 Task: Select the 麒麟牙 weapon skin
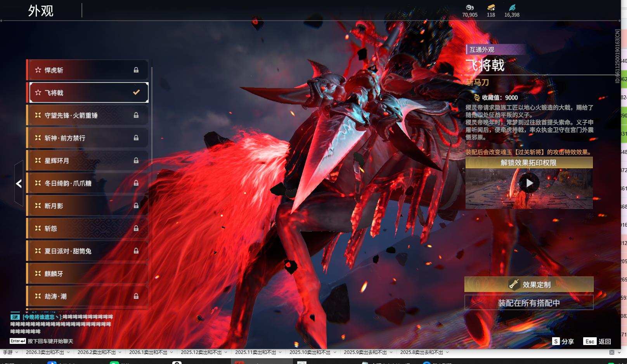pos(87,274)
